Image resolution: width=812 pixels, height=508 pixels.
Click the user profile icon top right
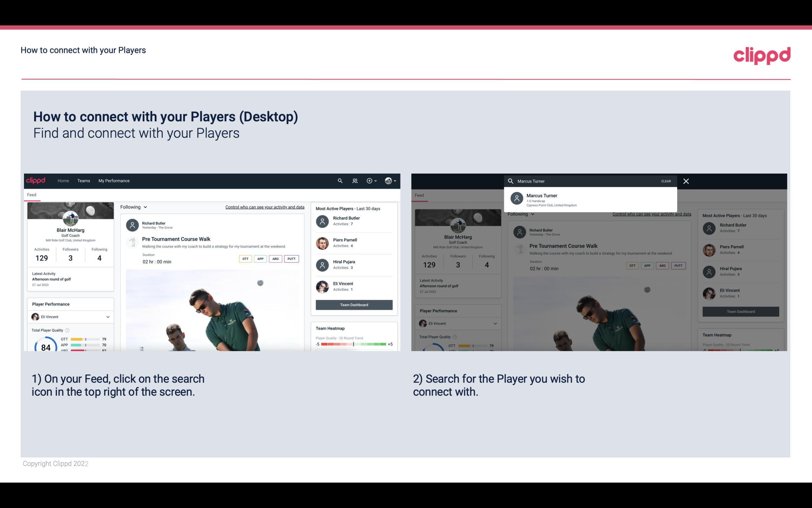389,181
